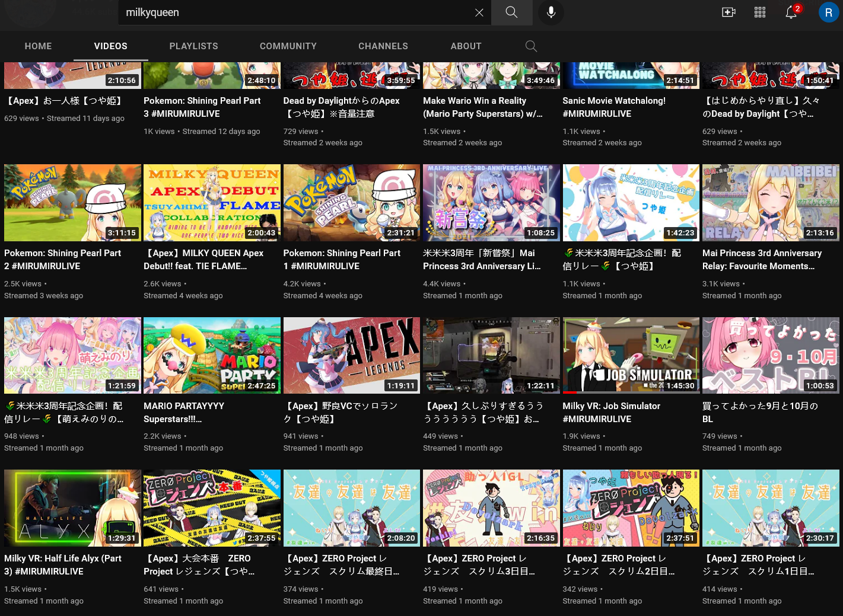Play the Mario Party Superstars 2:47:25 thumbnail
843x616 pixels.
coord(212,355)
